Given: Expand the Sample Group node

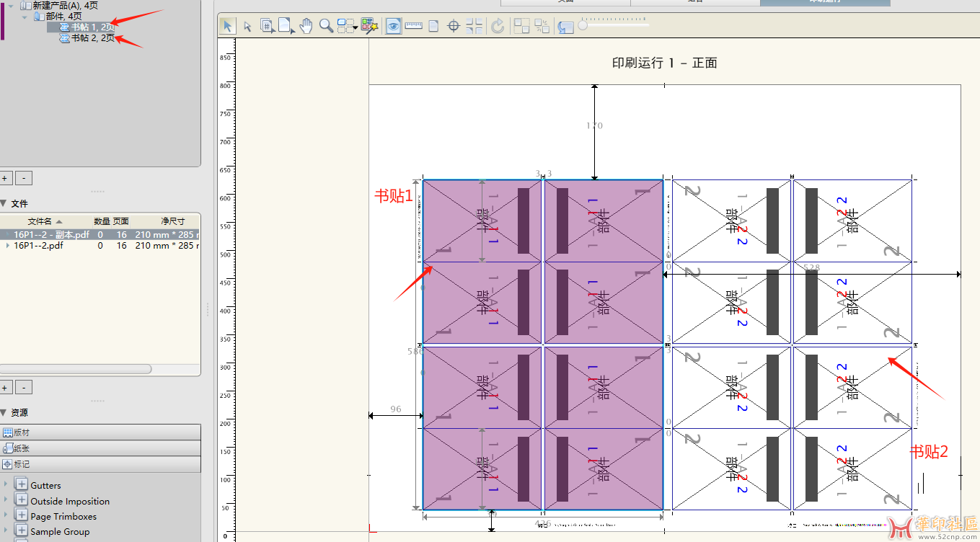Looking at the screenshot, I should click(6, 530).
